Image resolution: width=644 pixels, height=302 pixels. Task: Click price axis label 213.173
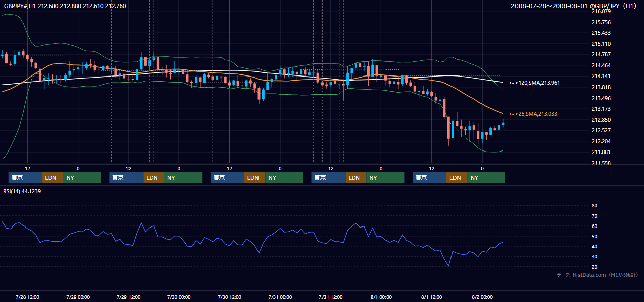601,109
